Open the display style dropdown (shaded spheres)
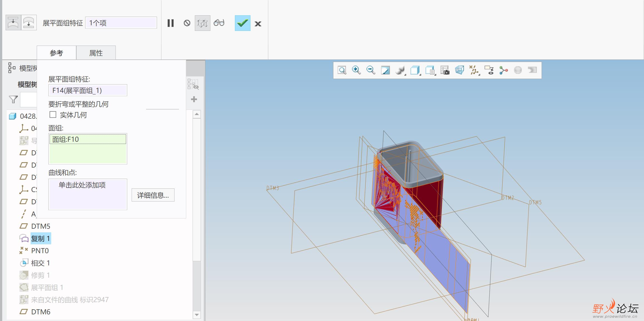The width and height of the screenshot is (644, 321). point(400,70)
